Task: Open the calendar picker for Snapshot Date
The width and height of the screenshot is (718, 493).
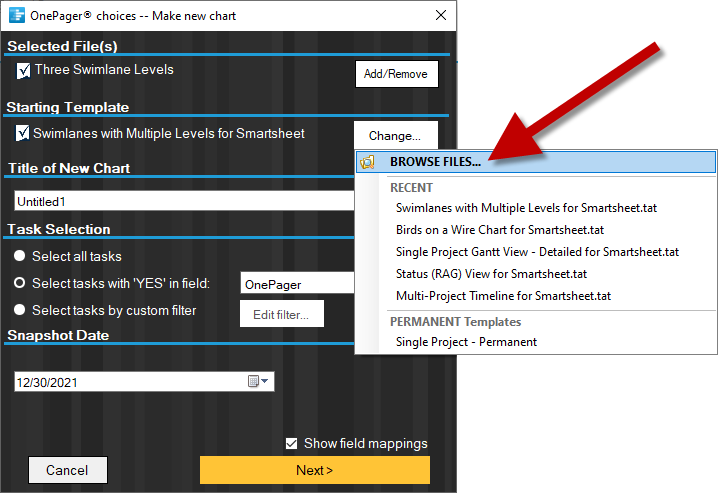Action: [258, 381]
